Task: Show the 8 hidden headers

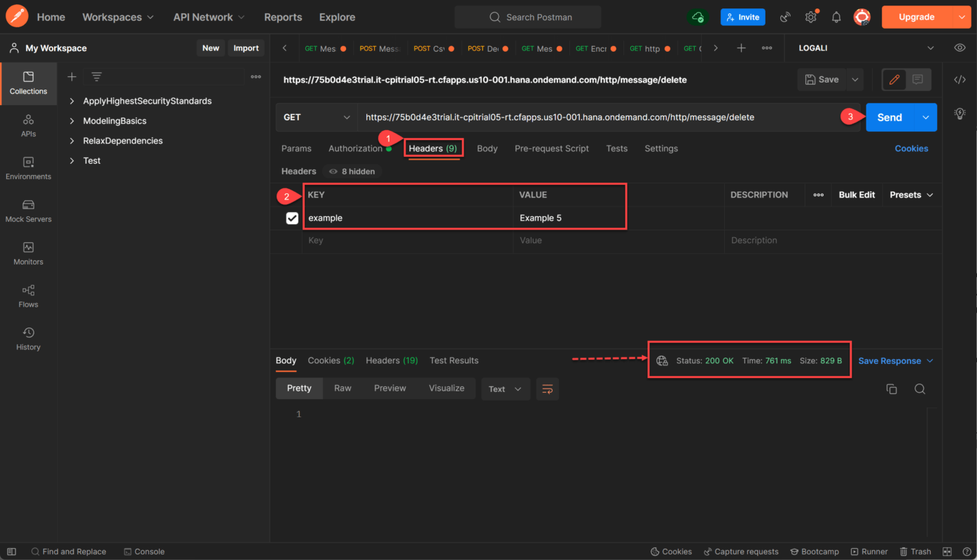Action: click(x=352, y=171)
